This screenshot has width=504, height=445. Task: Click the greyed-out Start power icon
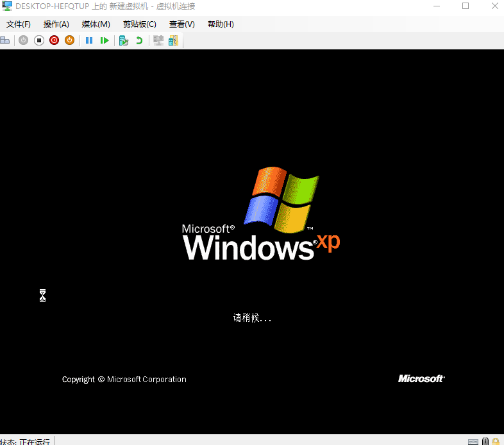click(x=23, y=40)
